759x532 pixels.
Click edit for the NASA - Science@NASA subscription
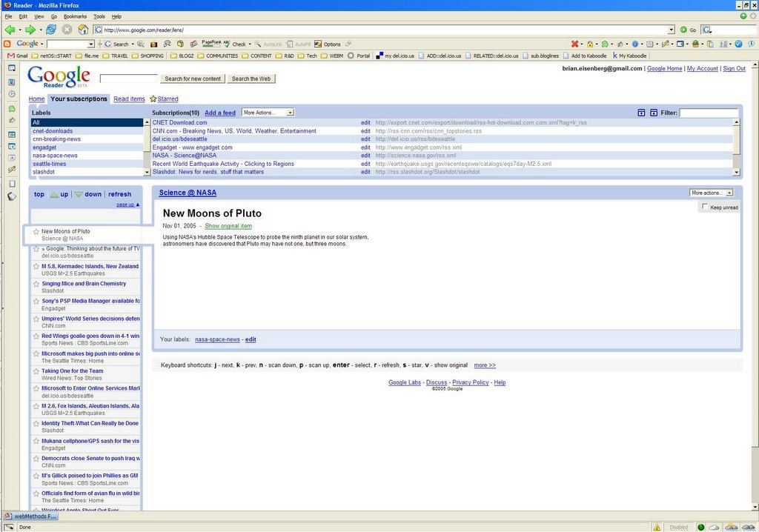(365, 156)
